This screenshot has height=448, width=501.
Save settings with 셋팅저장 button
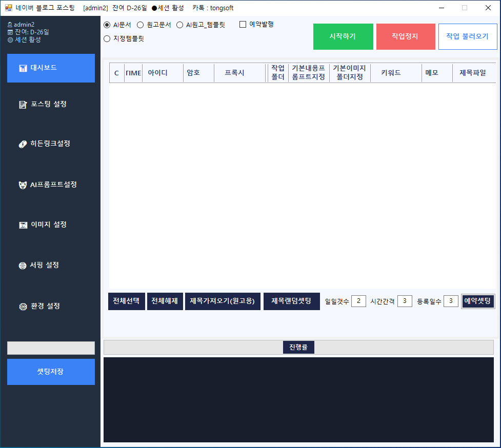click(51, 372)
